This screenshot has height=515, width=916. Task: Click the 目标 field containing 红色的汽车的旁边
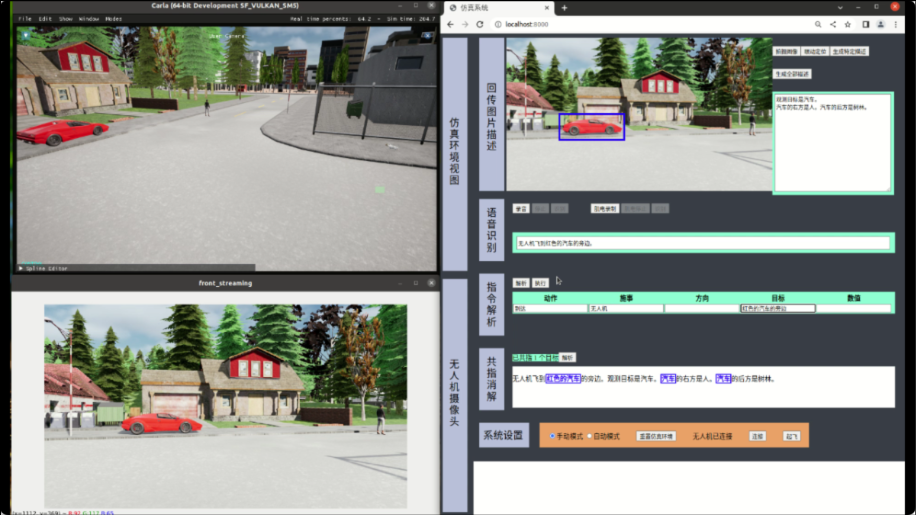(777, 309)
